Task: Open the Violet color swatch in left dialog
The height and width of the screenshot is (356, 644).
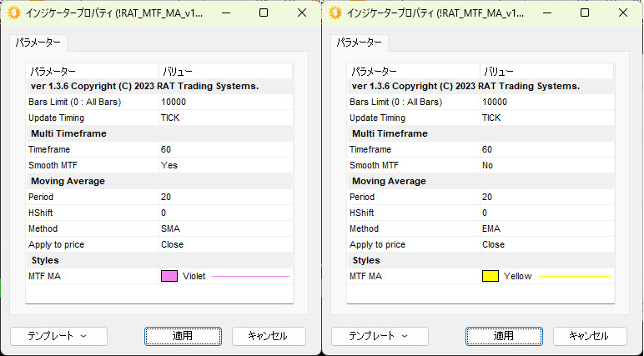Action: click(x=169, y=276)
